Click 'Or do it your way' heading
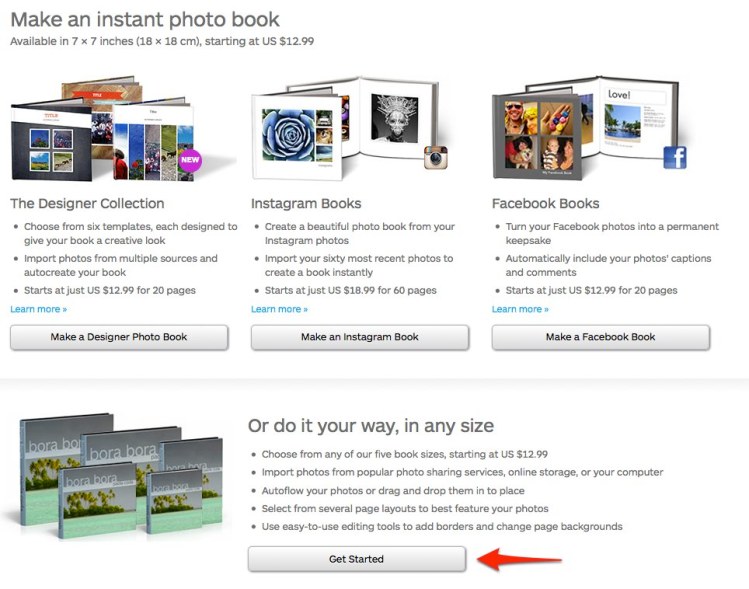 (371, 426)
